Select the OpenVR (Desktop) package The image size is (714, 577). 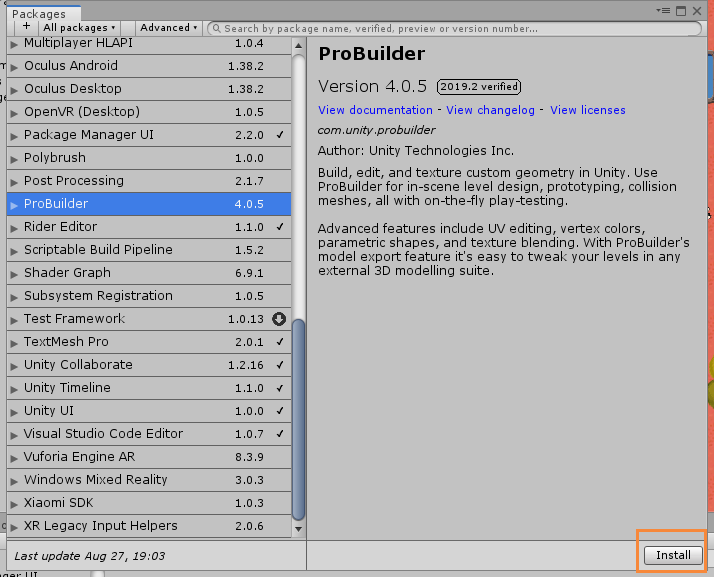[149, 112]
